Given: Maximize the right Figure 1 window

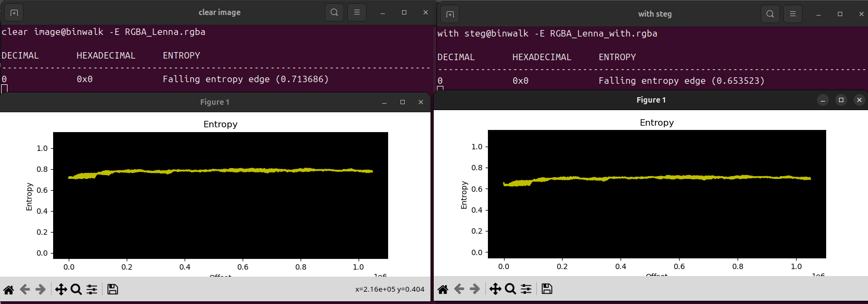Looking at the screenshot, I should (841, 100).
